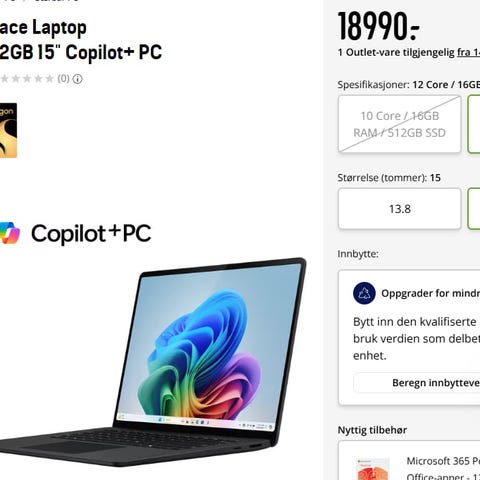Select the 10 Core / 16GB RAM / 512GB SSD option
480x480 pixels.
400,124
